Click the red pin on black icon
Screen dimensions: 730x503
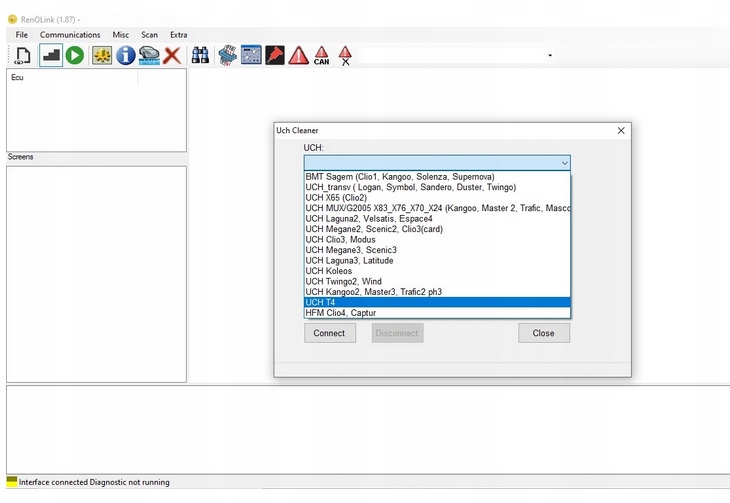coord(275,55)
